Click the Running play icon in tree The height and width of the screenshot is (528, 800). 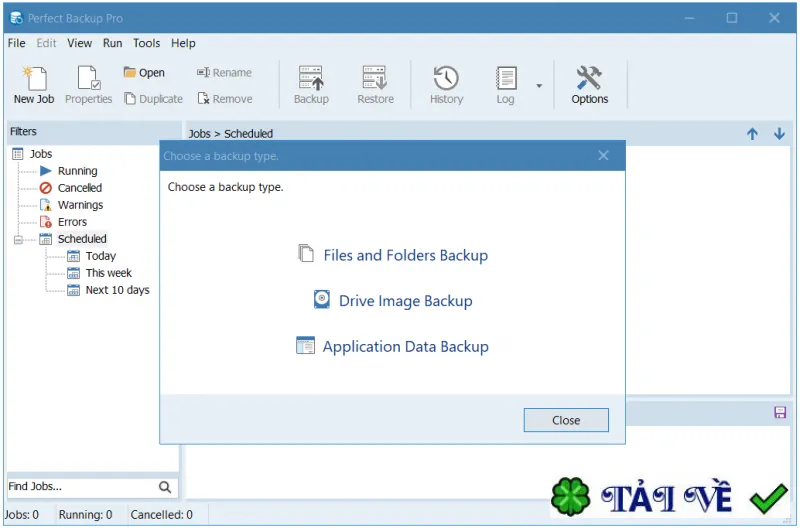point(46,170)
